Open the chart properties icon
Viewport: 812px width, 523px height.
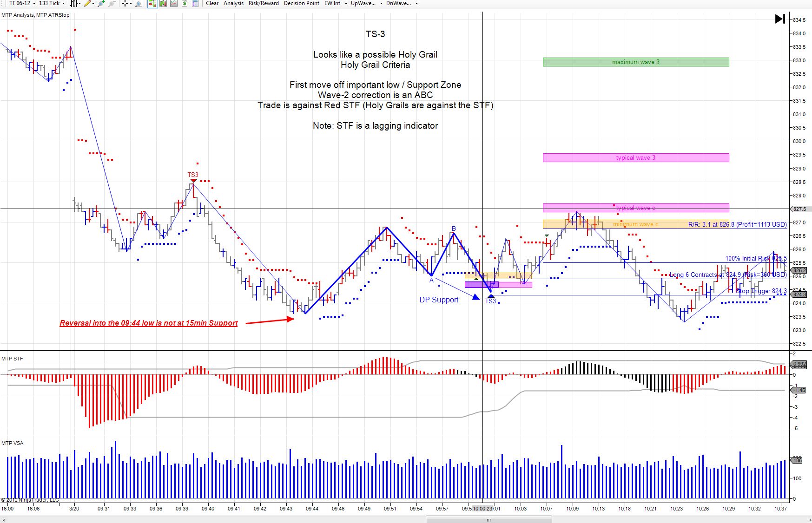point(195,3)
